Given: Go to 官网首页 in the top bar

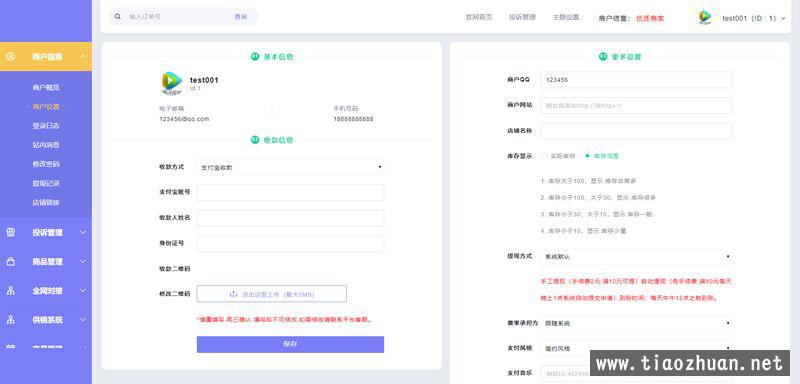Looking at the screenshot, I should [479, 17].
